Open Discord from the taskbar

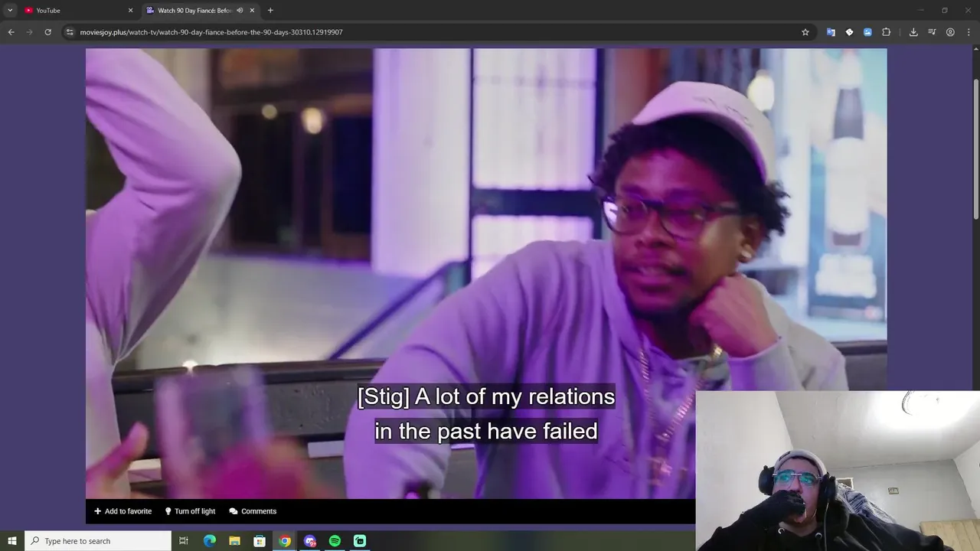point(310,541)
